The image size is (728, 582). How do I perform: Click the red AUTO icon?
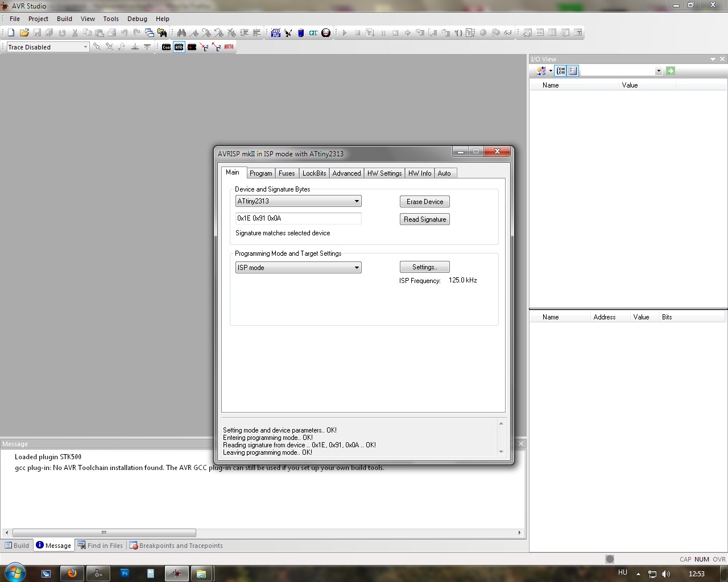[229, 47]
